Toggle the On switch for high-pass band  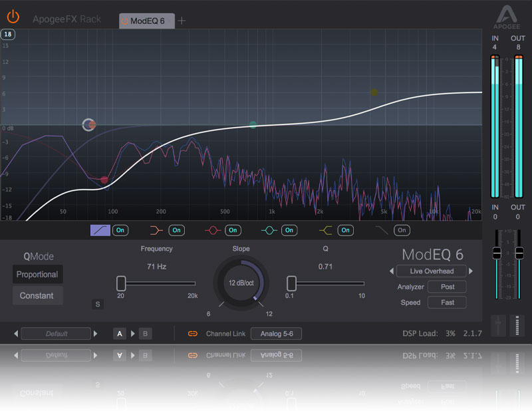click(120, 230)
